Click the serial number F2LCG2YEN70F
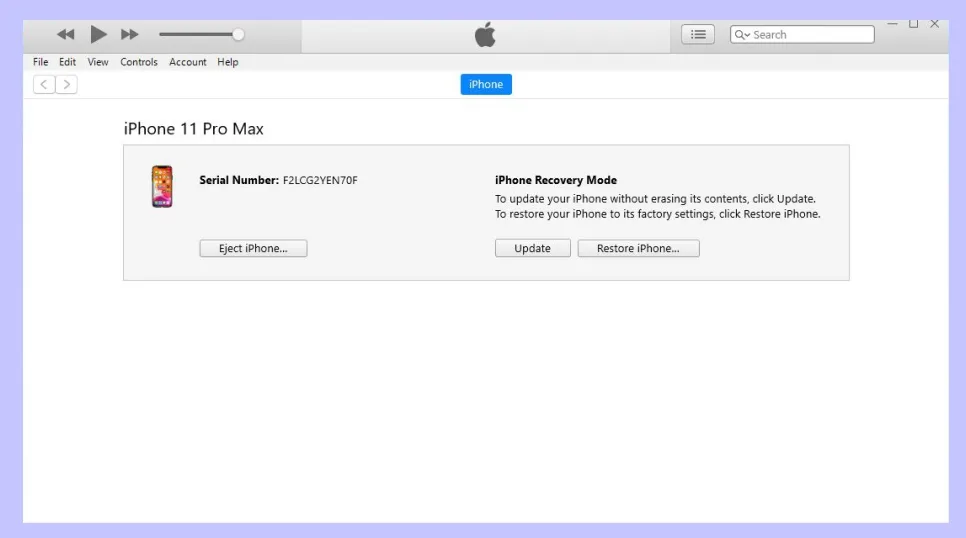Viewport: 966px width, 538px height. click(x=320, y=181)
